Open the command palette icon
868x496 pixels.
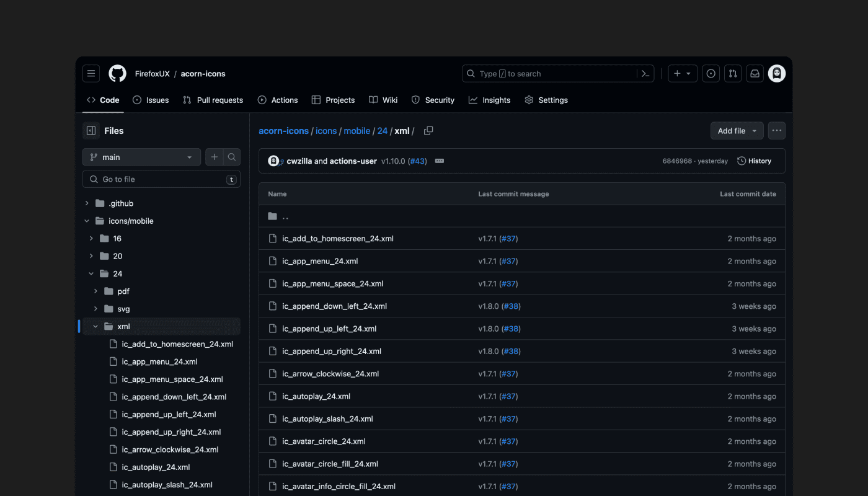point(645,74)
